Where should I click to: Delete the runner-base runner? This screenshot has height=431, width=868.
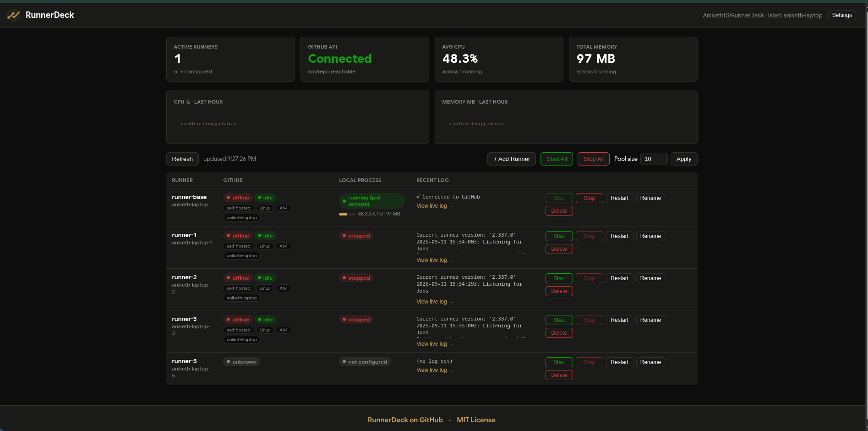(559, 211)
